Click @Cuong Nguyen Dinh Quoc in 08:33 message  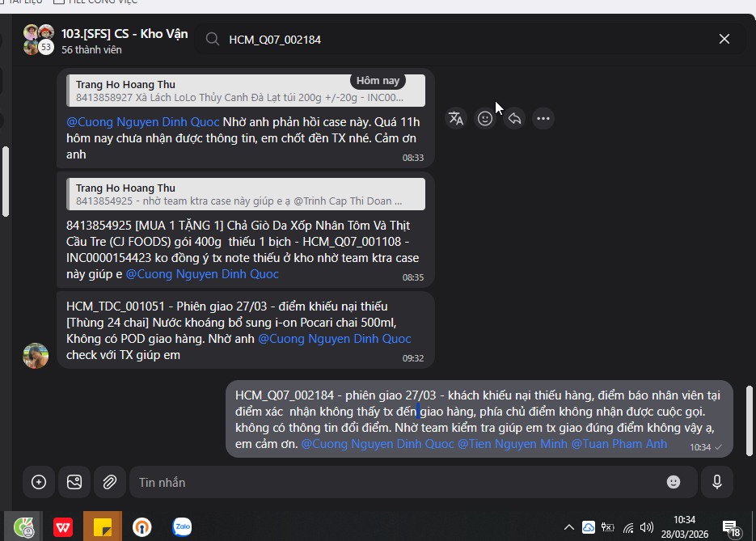coord(143,122)
